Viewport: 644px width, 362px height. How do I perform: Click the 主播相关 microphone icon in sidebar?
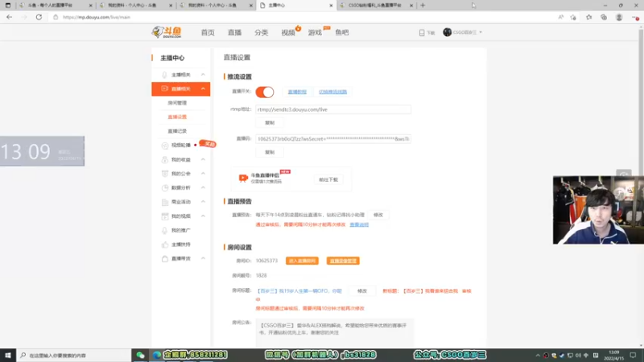(164, 75)
